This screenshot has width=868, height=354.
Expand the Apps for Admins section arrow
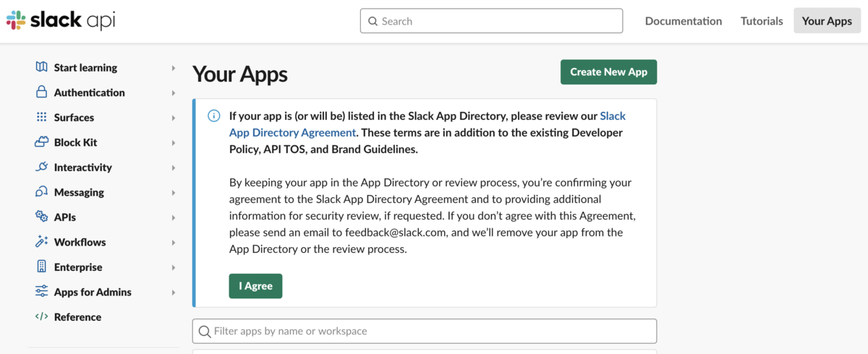pos(174,292)
